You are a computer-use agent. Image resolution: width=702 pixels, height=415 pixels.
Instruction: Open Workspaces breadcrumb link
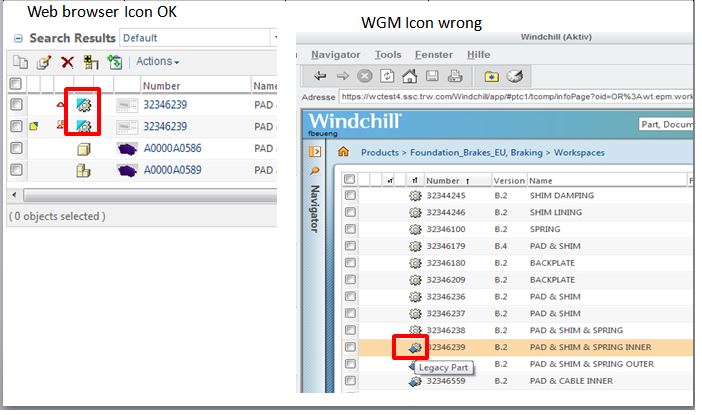coord(579,153)
